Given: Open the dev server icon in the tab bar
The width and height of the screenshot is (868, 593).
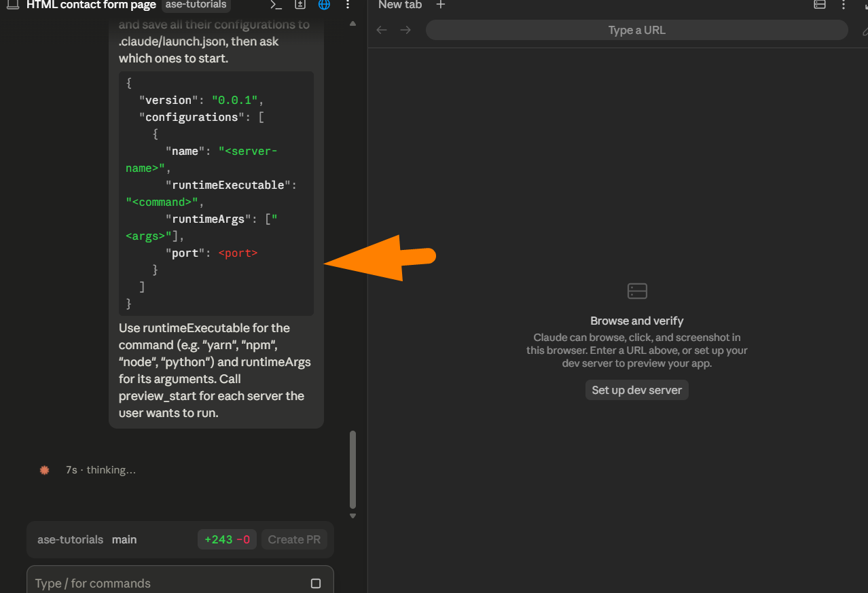Looking at the screenshot, I should pyautogui.click(x=820, y=5).
